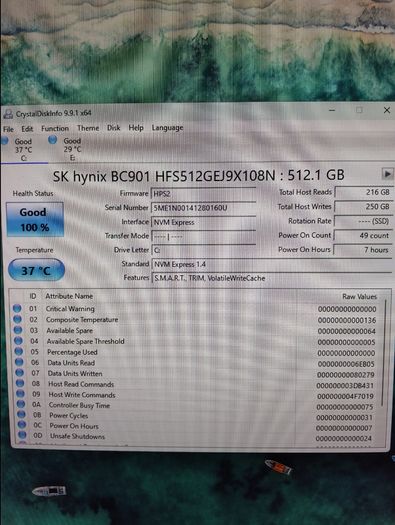Click the Transfer Mode field

tap(204, 236)
